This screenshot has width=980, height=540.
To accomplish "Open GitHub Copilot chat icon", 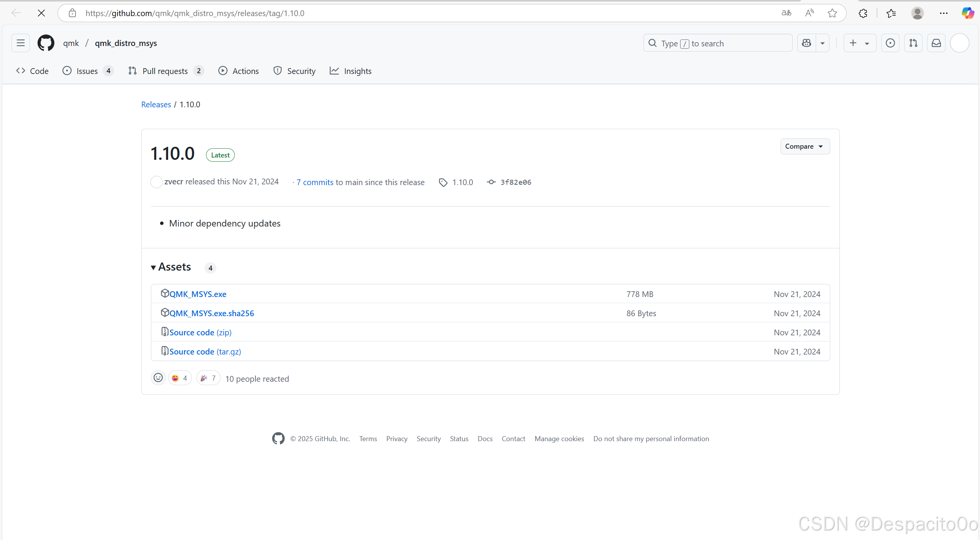I will tap(807, 43).
